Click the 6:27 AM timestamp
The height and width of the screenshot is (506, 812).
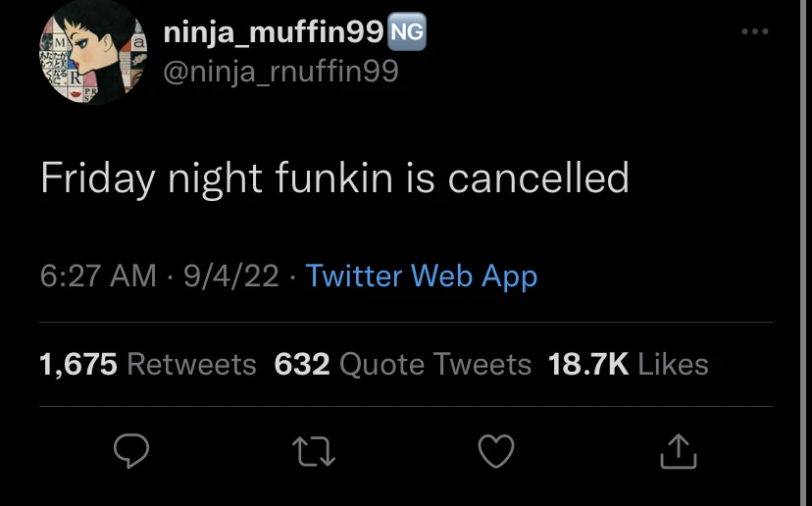tap(98, 277)
